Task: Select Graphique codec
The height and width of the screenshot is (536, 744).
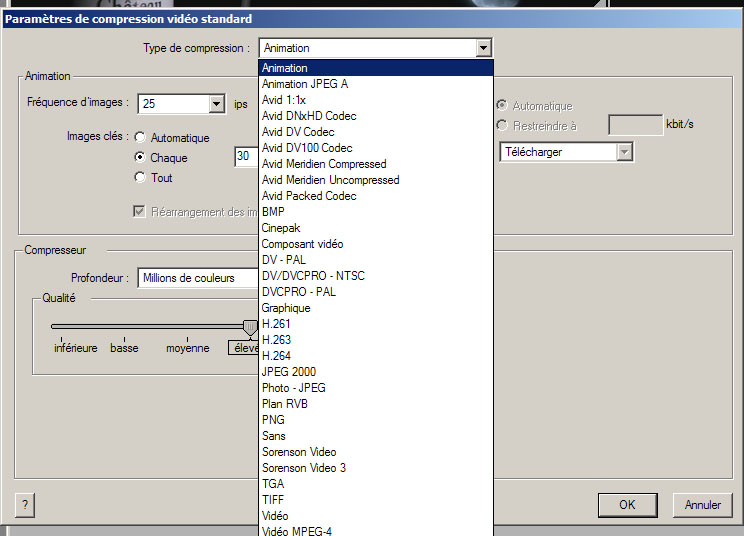Action: (x=376, y=308)
